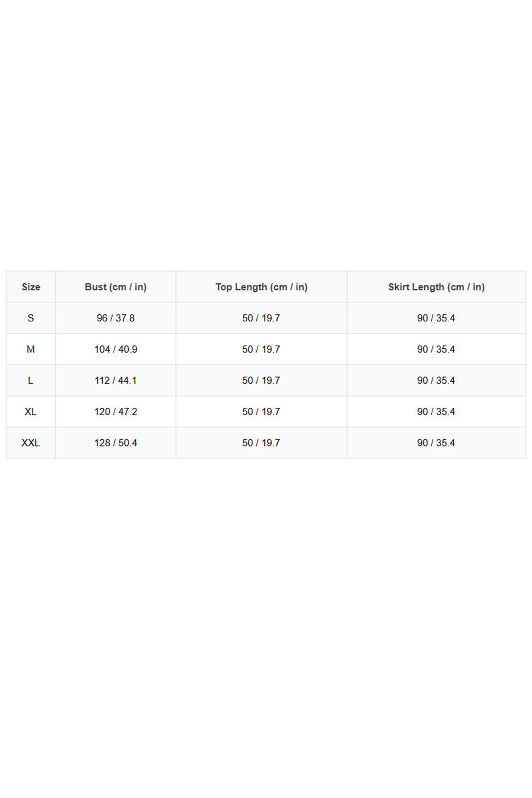This screenshot has height=798, width=532.
Task: Click skirt length value in S row
Action: click(436, 318)
